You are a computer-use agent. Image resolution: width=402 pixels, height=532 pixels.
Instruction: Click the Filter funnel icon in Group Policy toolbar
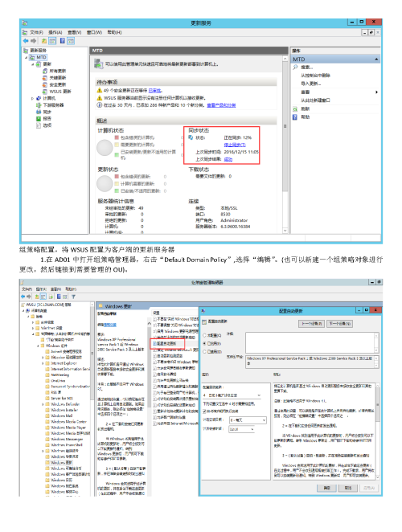[x=73, y=297]
